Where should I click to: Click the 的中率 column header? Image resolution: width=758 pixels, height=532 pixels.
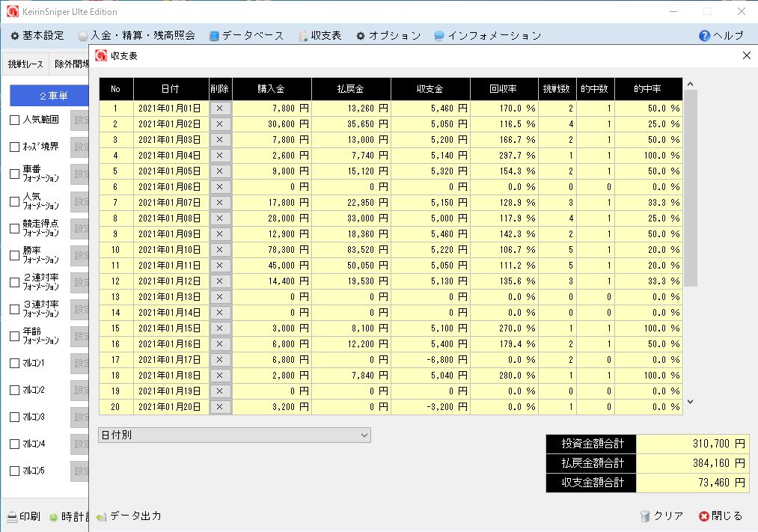pyautogui.click(x=648, y=89)
